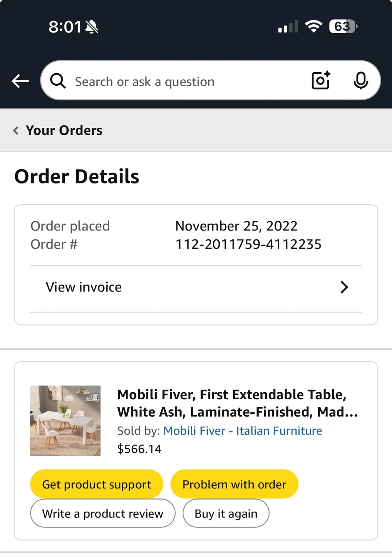392x556 pixels.
Task: Tap the microphone voice search icon
Action: 361,80
